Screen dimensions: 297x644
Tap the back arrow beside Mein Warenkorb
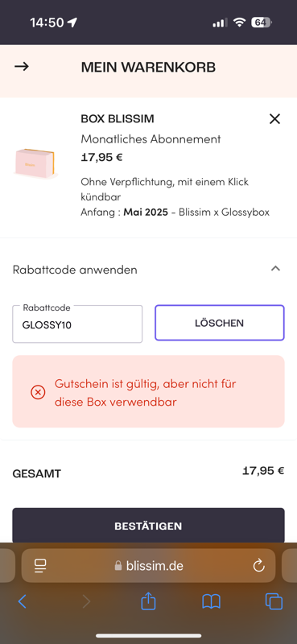tap(22, 67)
